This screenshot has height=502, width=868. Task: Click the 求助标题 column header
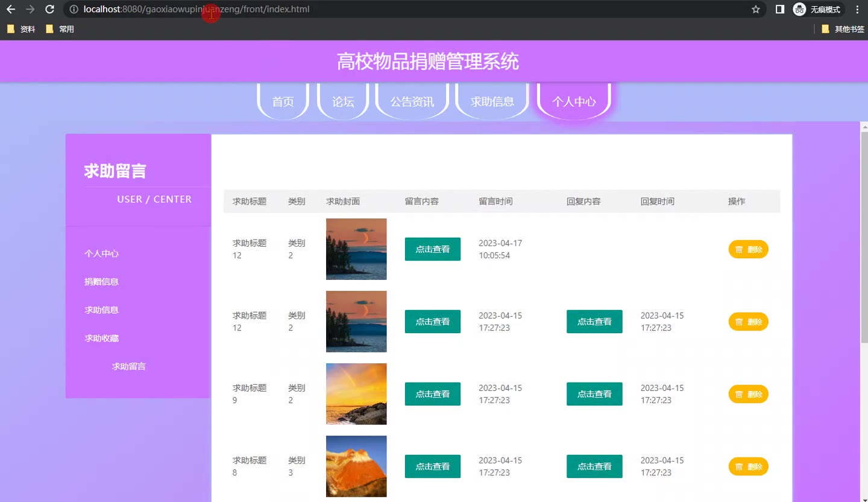click(x=250, y=202)
